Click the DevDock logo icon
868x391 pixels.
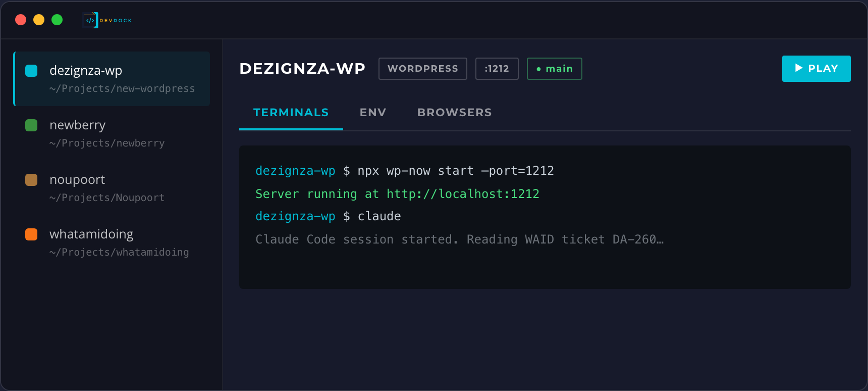tap(91, 20)
